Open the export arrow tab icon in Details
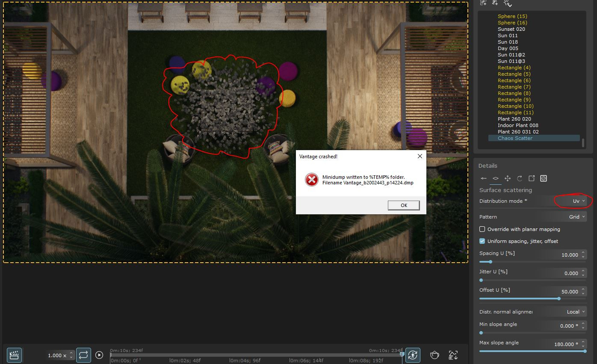The width and height of the screenshot is (597, 364). click(532, 178)
